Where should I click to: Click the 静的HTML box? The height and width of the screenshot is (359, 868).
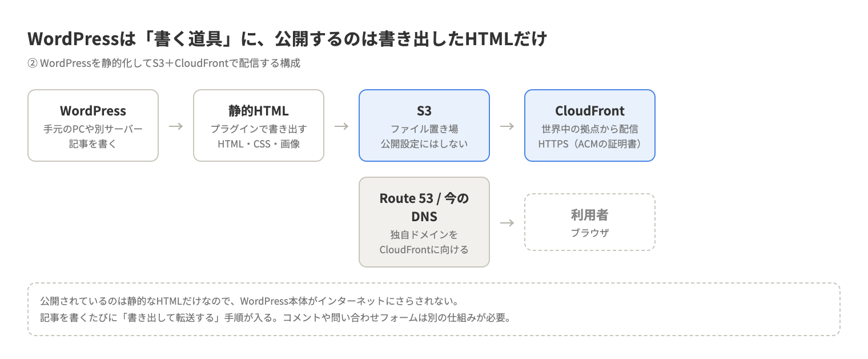(x=259, y=126)
